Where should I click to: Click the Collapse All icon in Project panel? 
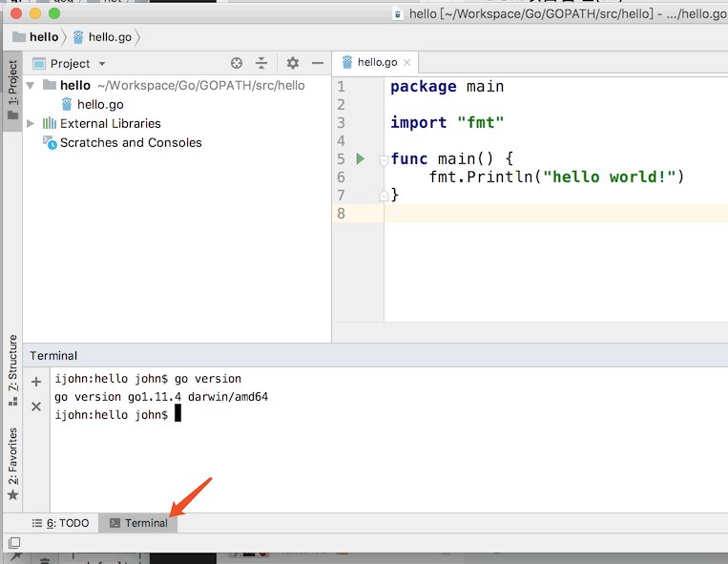tap(261, 63)
